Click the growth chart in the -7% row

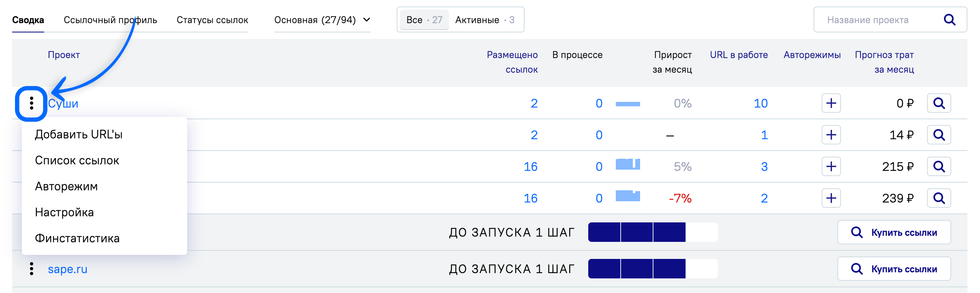[x=628, y=196]
